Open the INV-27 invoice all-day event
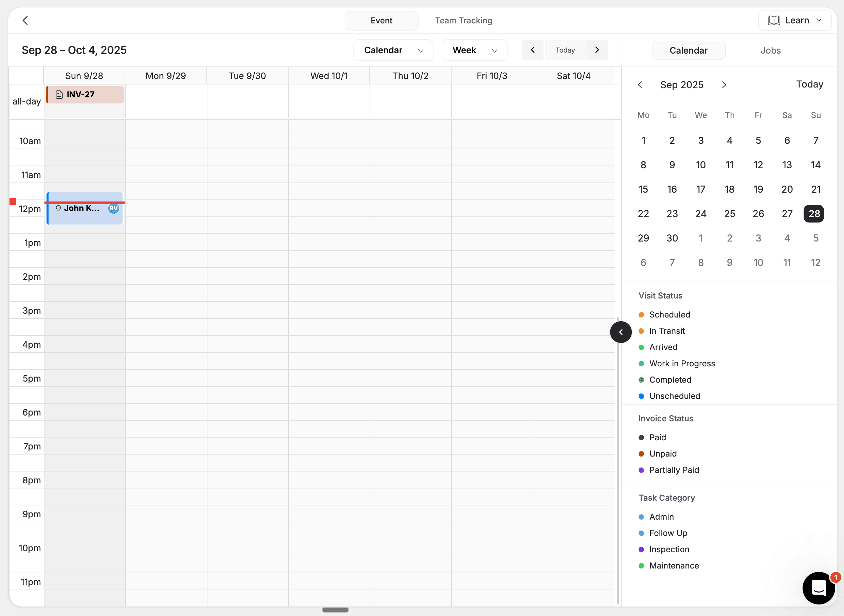 pos(85,95)
